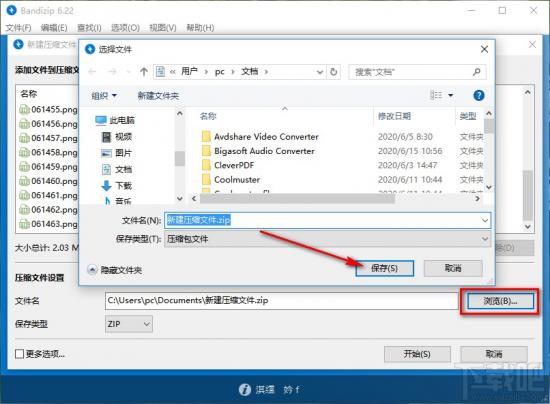Open the 帮助(H) menu

click(200, 28)
